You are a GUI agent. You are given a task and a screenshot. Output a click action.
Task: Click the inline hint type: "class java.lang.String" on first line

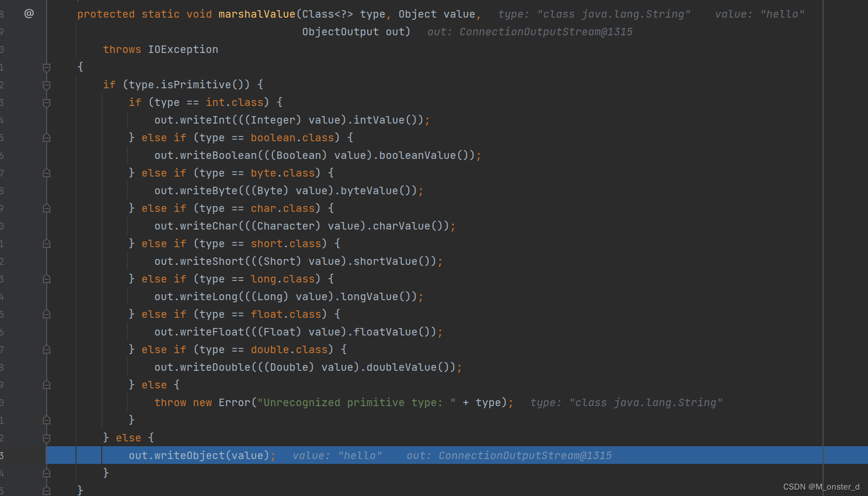(594, 14)
